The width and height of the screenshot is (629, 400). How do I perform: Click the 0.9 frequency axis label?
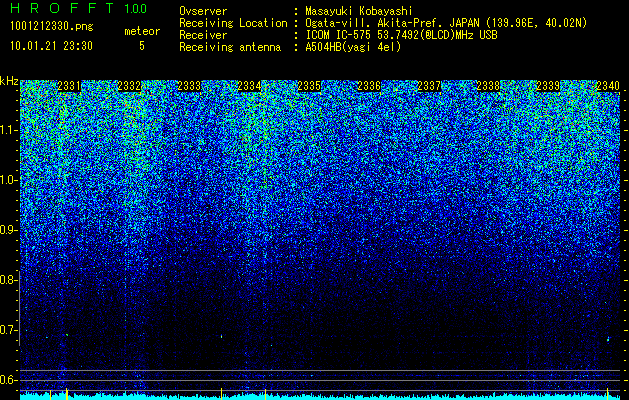coord(7,230)
